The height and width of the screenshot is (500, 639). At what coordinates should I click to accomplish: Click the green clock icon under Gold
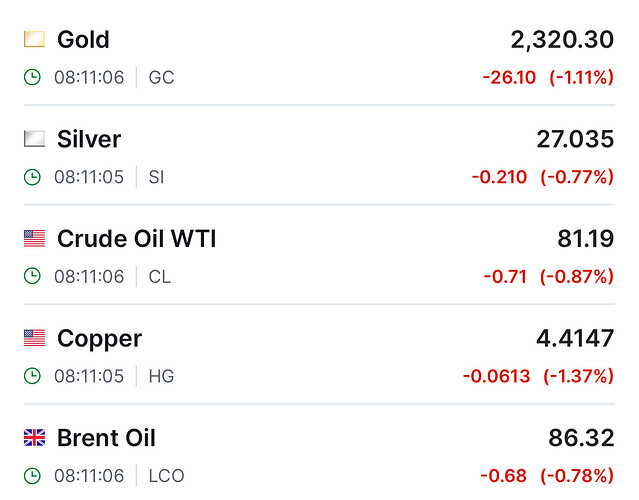click(32, 77)
